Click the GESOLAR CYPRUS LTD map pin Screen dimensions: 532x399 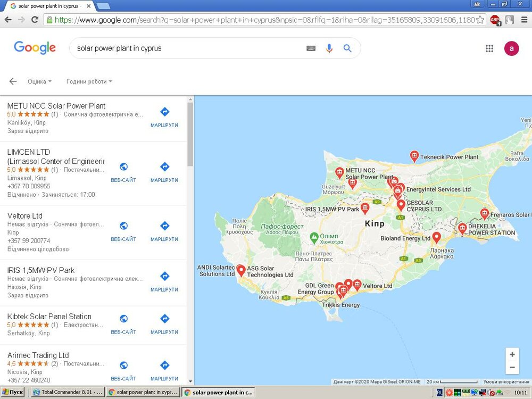point(401,205)
